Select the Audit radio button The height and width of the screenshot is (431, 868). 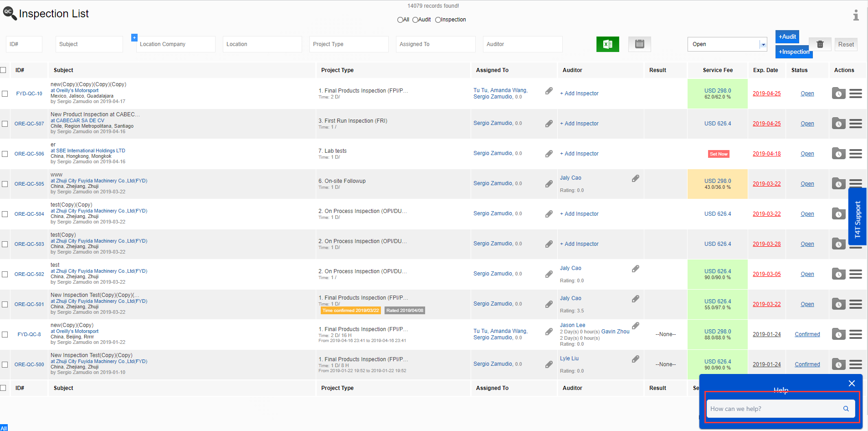pyautogui.click(x=415, y=20)
